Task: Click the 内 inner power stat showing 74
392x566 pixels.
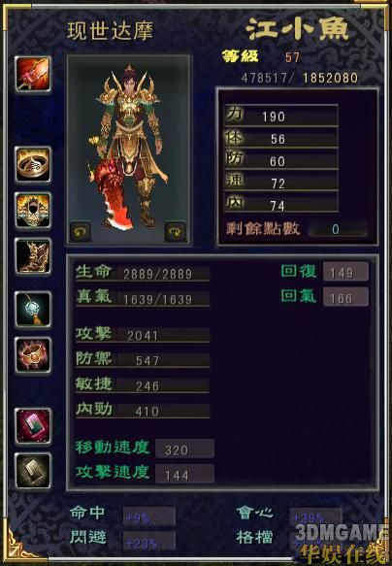Action: click(x=280, y=203)
